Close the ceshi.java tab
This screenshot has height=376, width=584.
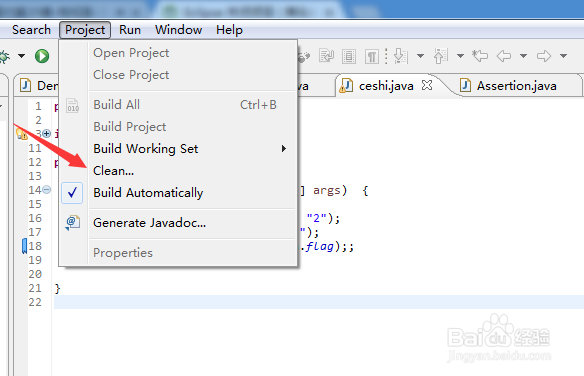(x=427, y=85)
